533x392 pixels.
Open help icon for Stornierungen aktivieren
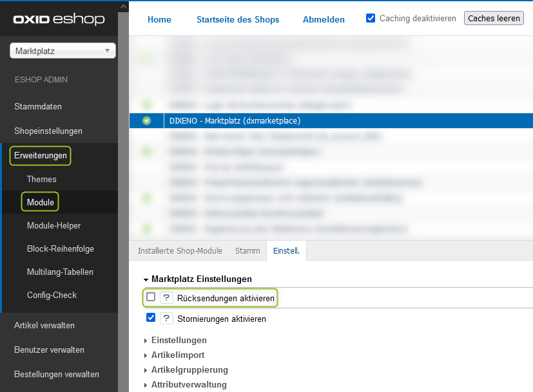click(x=166, y=319)
